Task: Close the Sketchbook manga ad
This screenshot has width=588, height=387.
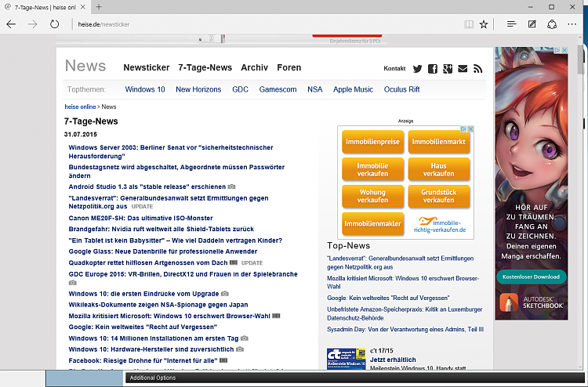Action: click(x=564, y=50)
